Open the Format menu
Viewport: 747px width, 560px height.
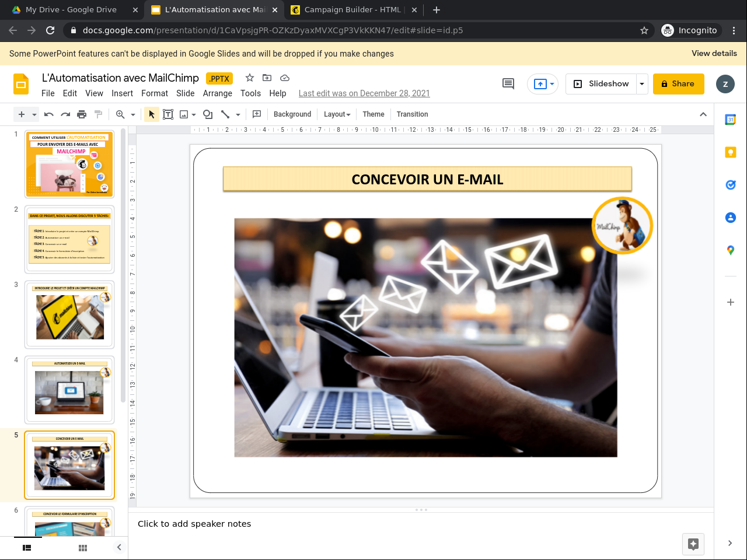click(155, 93)
